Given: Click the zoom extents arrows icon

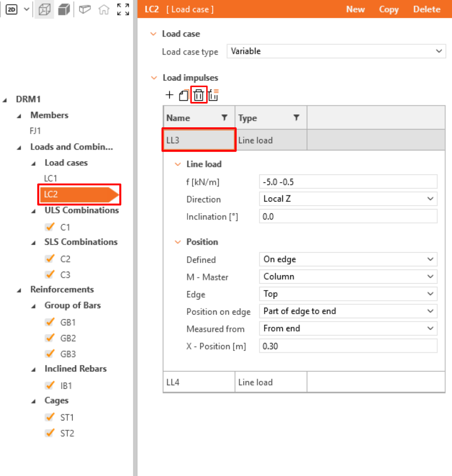Looking at the screenshot, I should pos(123,10).
